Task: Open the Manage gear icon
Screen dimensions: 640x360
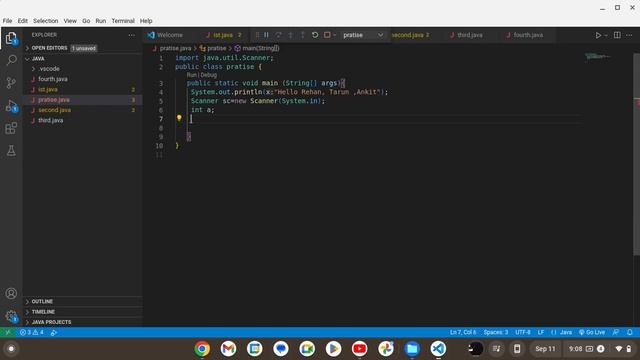Action: pos(11,316)
